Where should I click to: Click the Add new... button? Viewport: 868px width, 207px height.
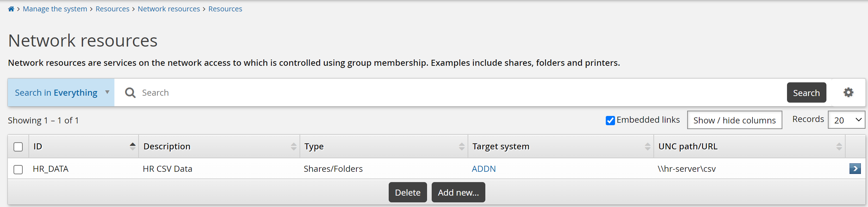coord(458,192)
